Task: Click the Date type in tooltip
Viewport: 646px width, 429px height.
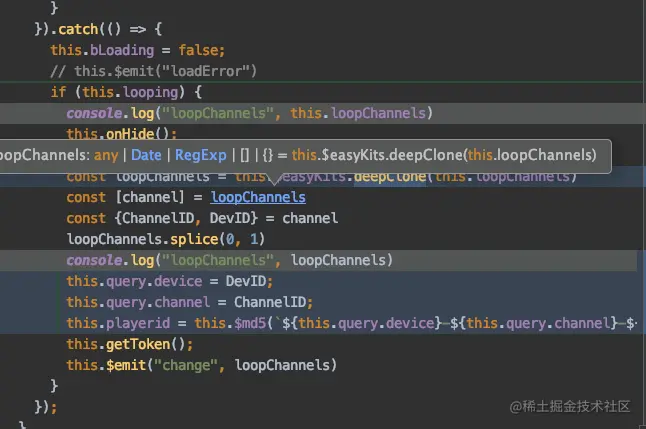Action: pos(146,155)
